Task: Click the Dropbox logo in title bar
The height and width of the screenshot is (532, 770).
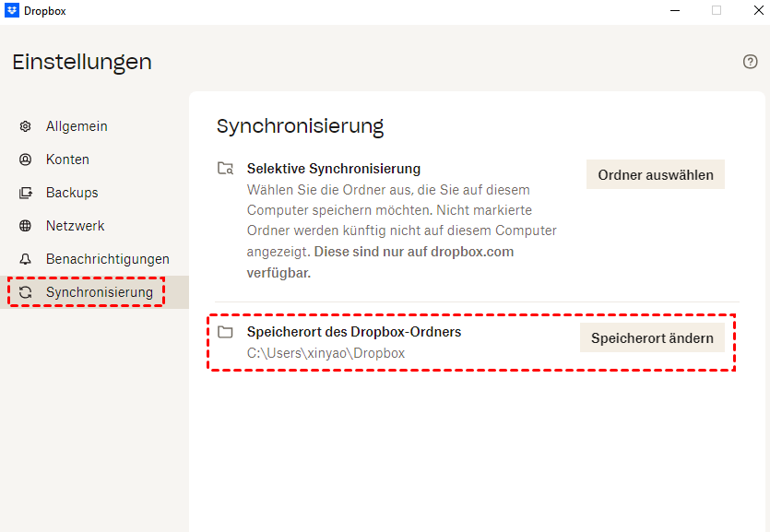Action: (12, 11)
